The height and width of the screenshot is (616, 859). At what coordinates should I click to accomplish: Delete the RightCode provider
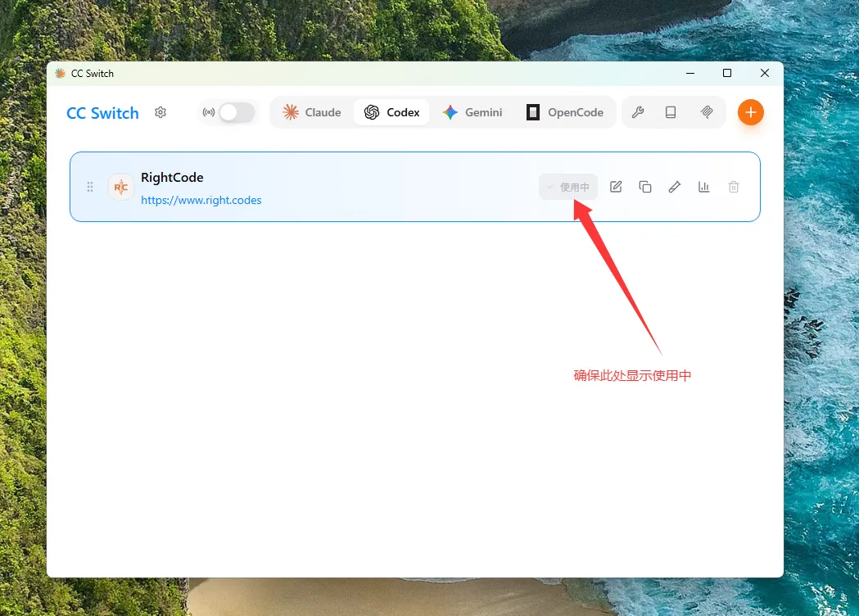734,187
